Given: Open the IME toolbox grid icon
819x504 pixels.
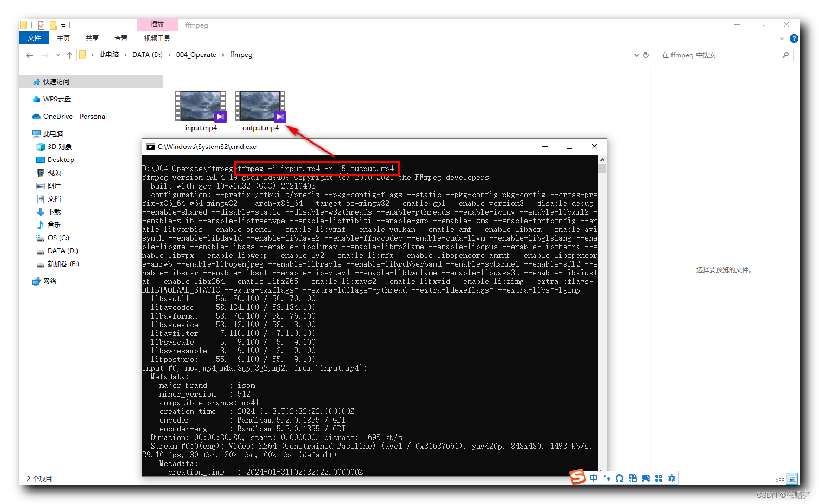Looking at the screenshot, I should click(x=658, y=478).
